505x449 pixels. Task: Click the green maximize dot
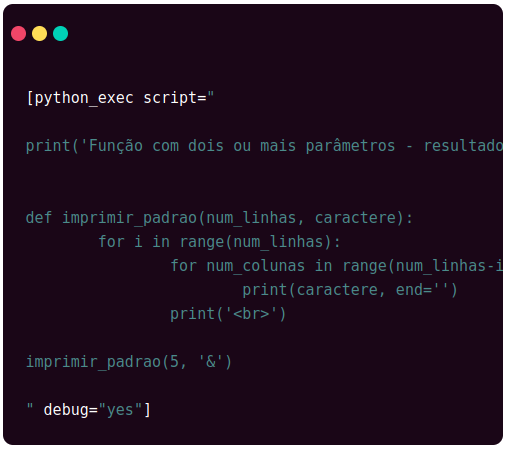click(61, 34)
